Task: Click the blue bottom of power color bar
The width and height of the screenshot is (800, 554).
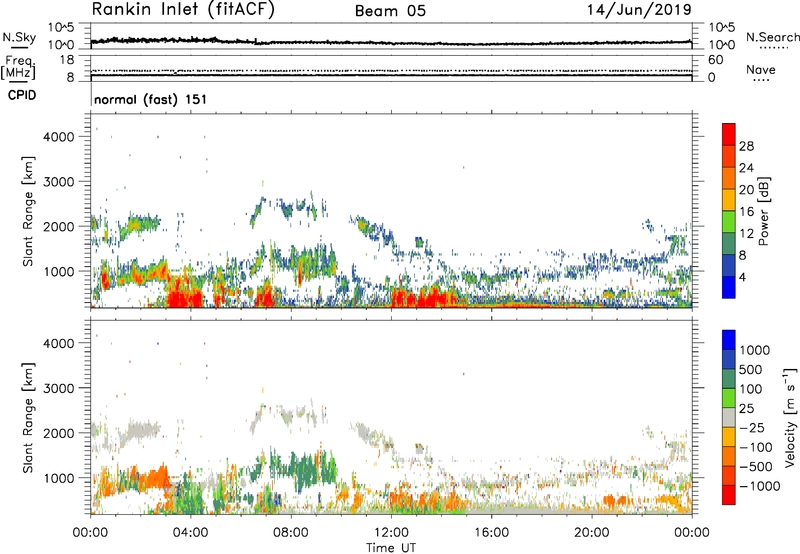Action: pos(729,287)
